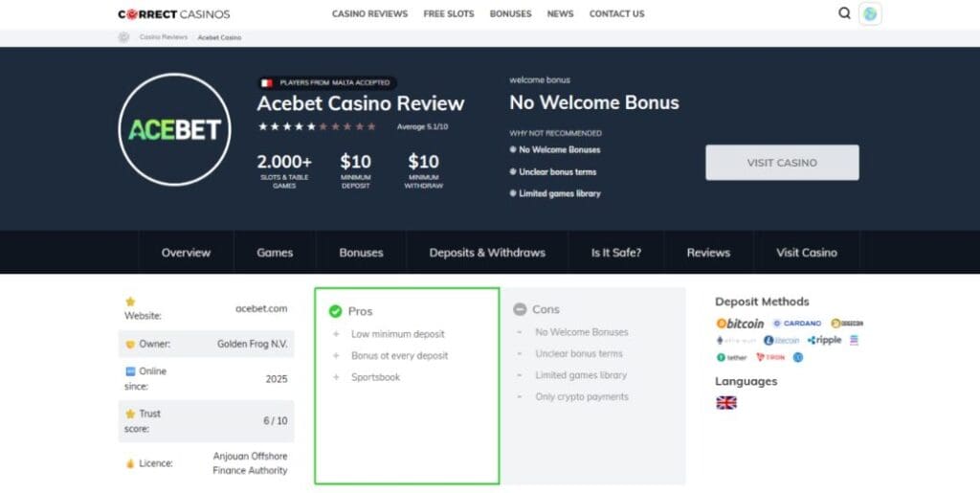The height and width of the screenshot is (493, 980).
Task: Select the Cardano deposit method icon
Action: pyautogui.click(x=797, y=324)
